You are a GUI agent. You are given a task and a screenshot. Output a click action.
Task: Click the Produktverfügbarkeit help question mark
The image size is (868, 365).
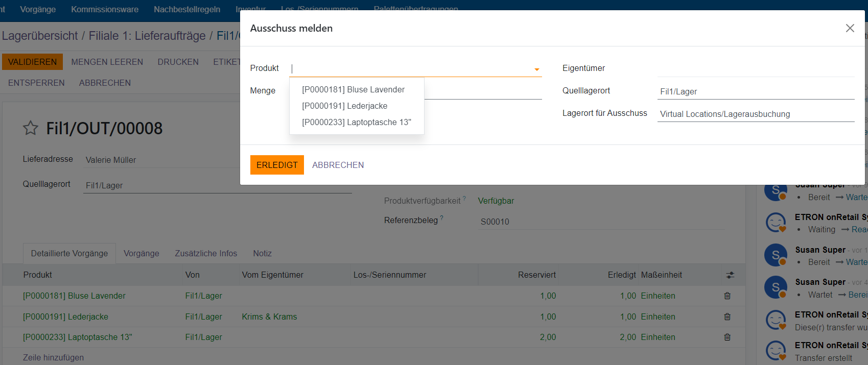click(464, 199)
